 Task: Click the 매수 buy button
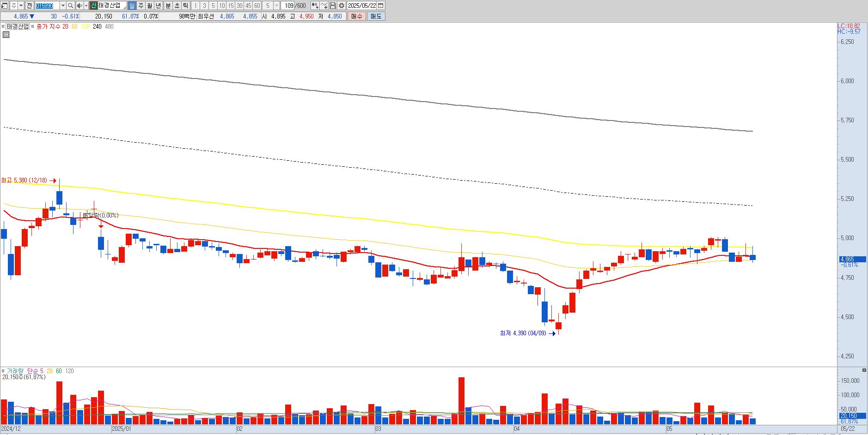(x=357, y=16)
